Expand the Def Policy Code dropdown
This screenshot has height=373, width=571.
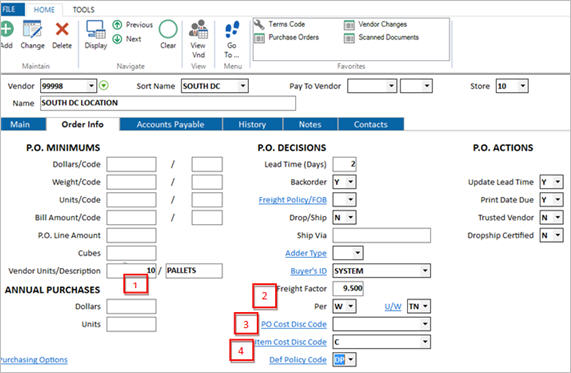pyautogui.click(x=351, y=360)
